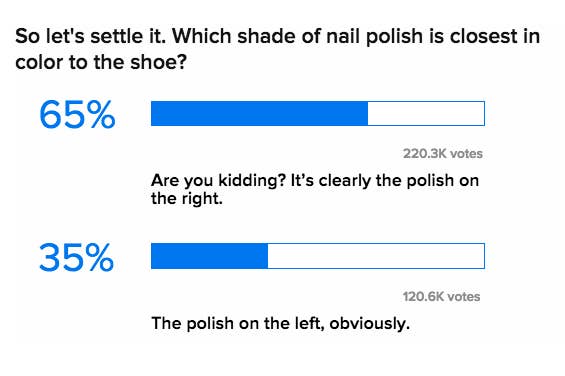Click the poll question heading text
Viewport: 565px width, 376px height.
(277, 49)
